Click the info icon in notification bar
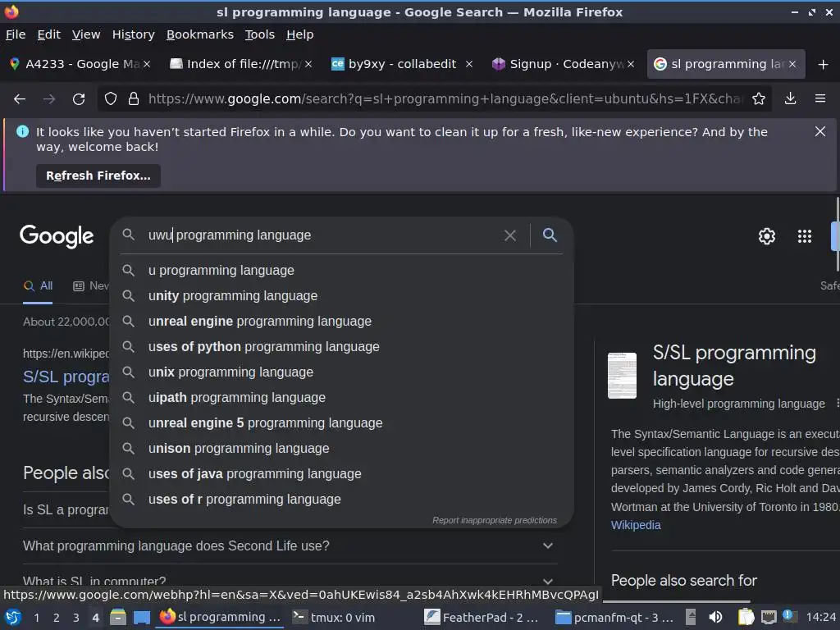 click(22, 131)
